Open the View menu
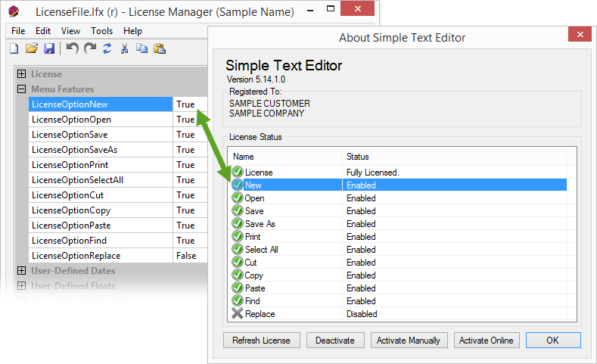The width and height of the screenshot is (597, 364). point(71,31)
